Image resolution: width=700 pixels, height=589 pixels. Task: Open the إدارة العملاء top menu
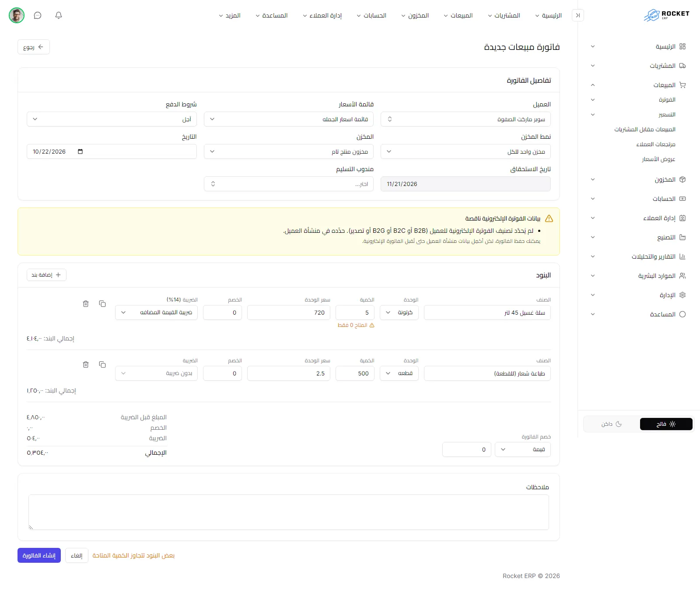click(x=322, y=15)
